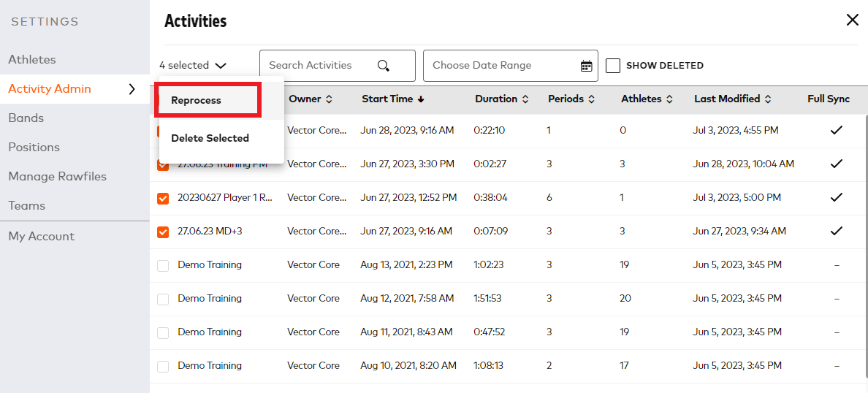Click start time Aug 11, 2021, 8:43 AM
Image resolution: width=868 pixels, height=393 pixels.
406,332
